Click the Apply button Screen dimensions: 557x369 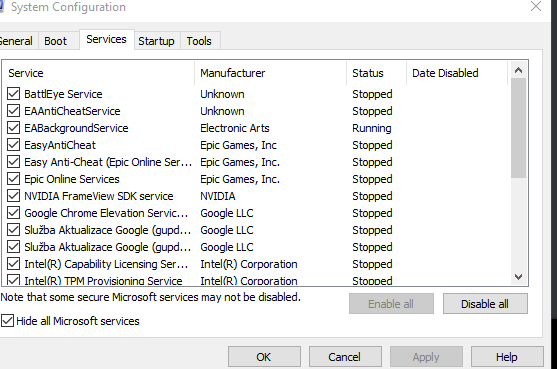click(x=426, y=357)
